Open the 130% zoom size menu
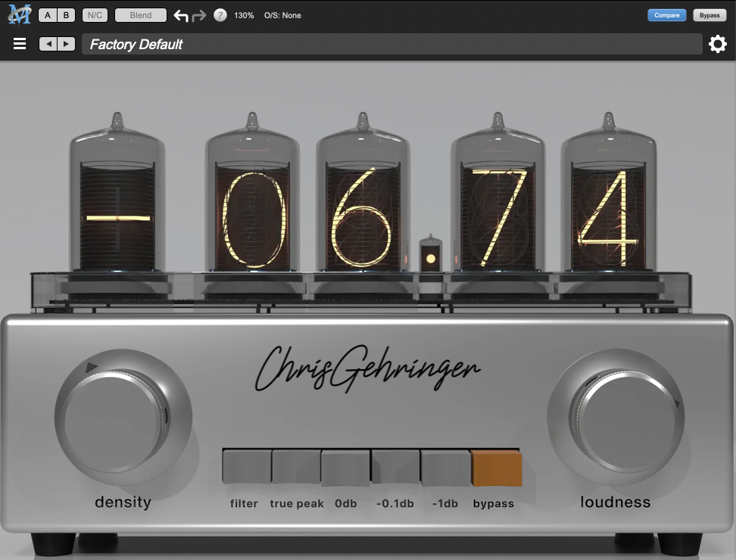 (x=242, y=14)
